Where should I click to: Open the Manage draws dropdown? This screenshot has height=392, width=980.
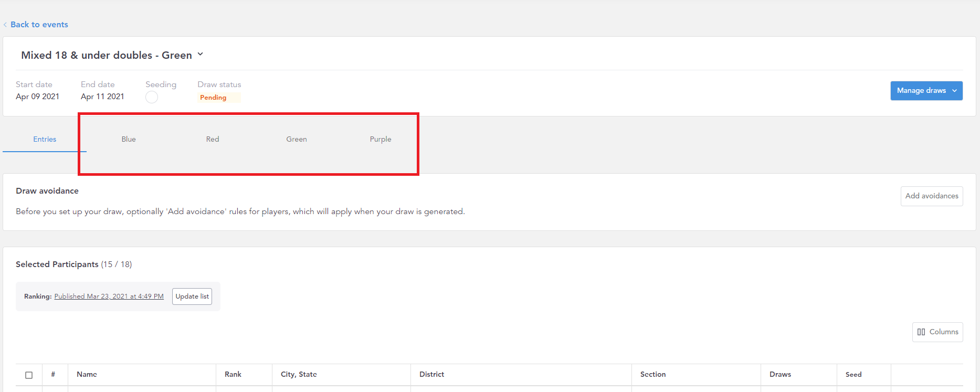[x=926, y=91]
